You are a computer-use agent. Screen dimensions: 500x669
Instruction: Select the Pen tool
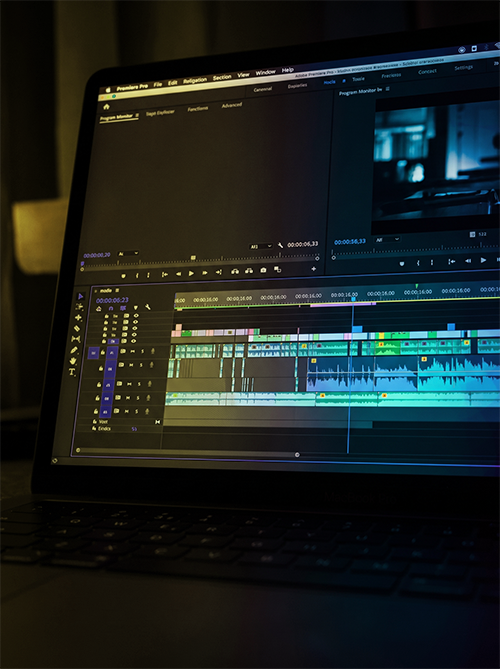(x=75, y=350)
